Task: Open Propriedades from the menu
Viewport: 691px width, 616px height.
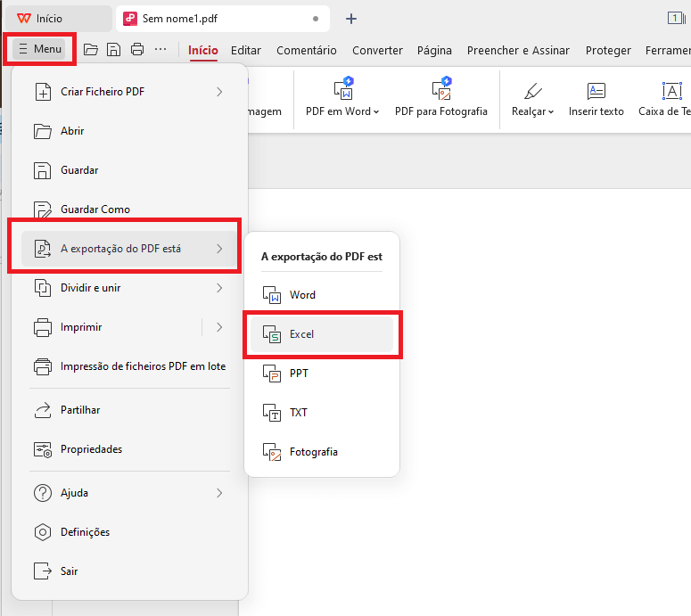Action: pos(129,449)
